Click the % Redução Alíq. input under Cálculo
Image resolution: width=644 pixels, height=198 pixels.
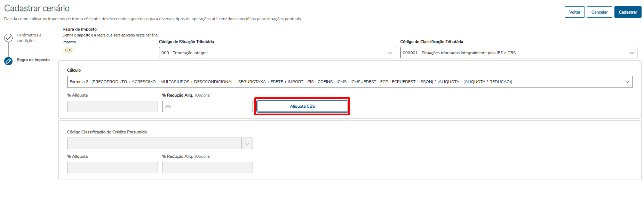[207, 106]
